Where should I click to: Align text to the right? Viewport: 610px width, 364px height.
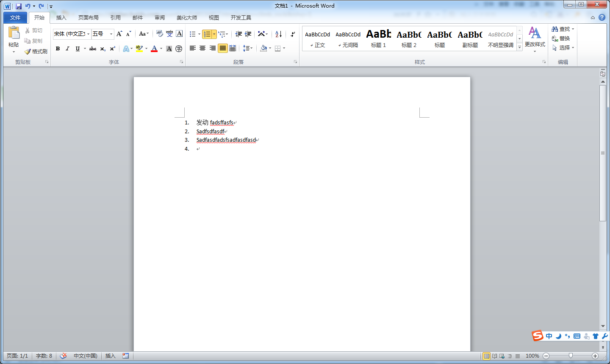[213, 48]
